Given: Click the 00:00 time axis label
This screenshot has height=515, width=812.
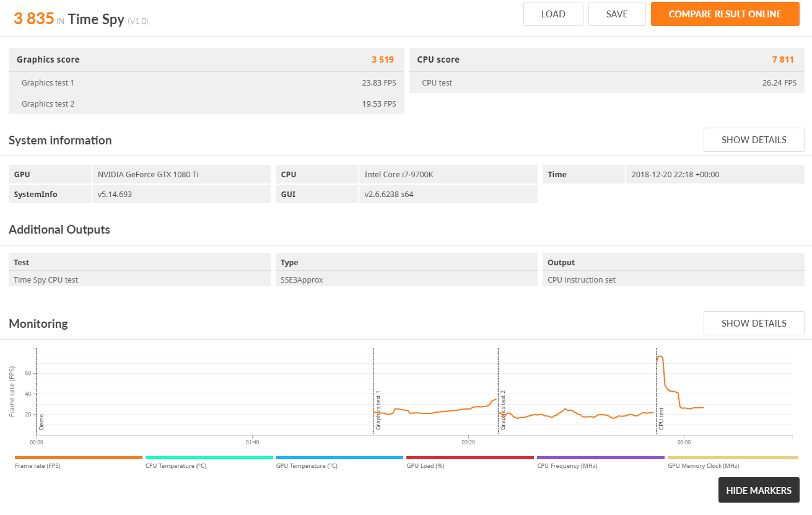Looking at the screenshot, I should point(37,442).
